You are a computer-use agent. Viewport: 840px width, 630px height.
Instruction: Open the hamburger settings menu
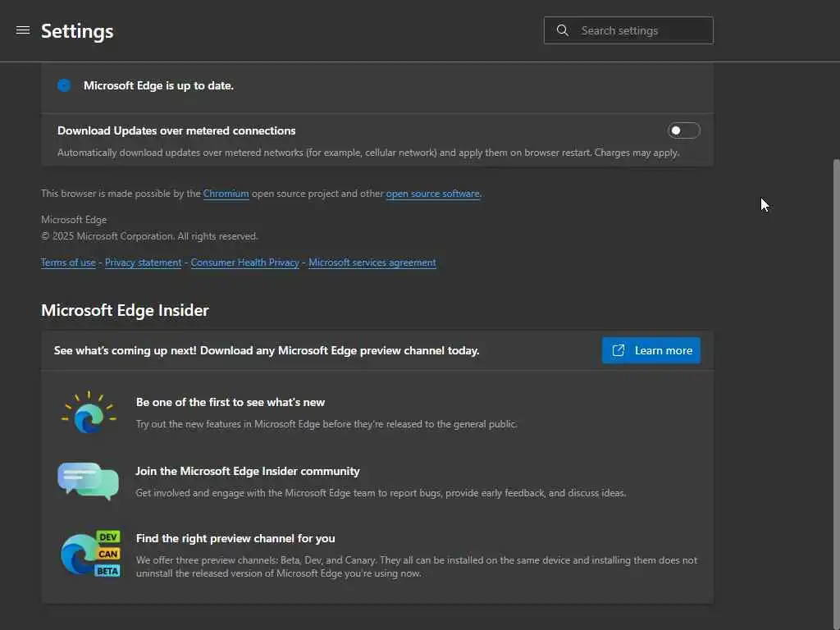click(23, 30)
